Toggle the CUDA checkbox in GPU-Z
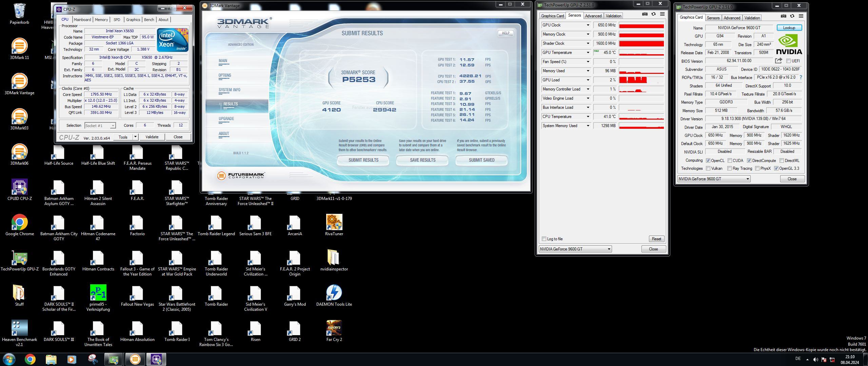This screenshot has width=868, height=366. (x=730, y=161)
